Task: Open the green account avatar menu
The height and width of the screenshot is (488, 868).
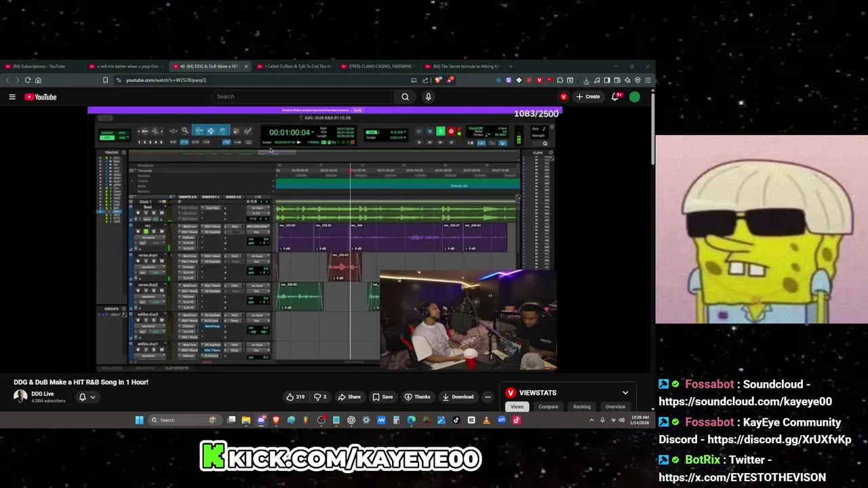Action: pos(635,97)
